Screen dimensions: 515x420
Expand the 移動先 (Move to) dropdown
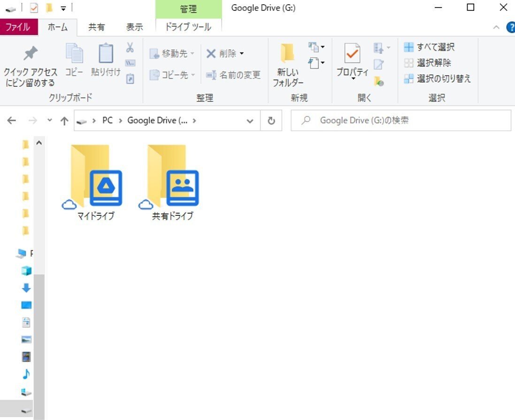192,53
